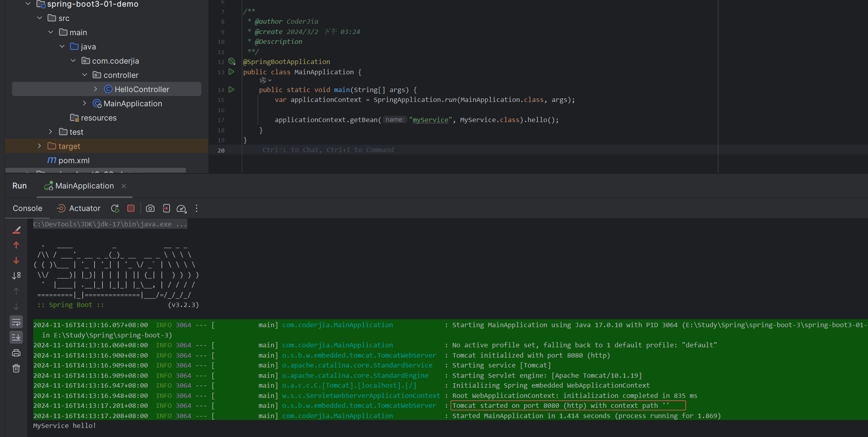Click the 'name:' parameter hint on line 17

395,120
